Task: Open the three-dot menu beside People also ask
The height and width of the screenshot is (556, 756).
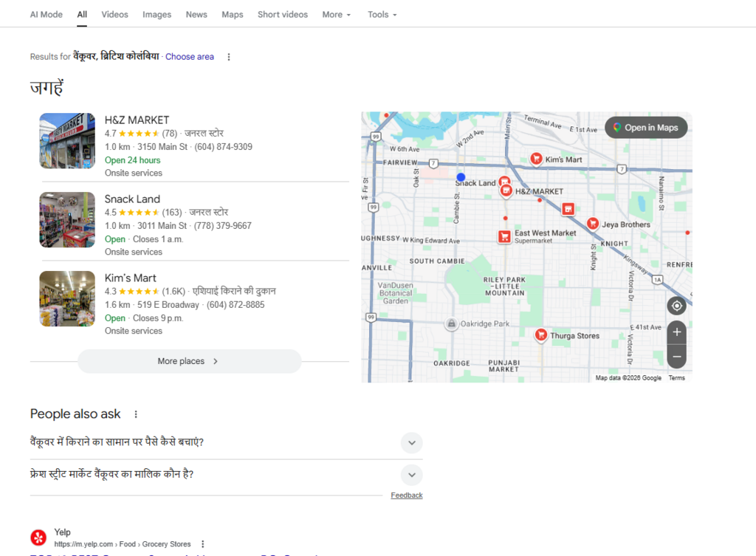Action: (136, 414)
